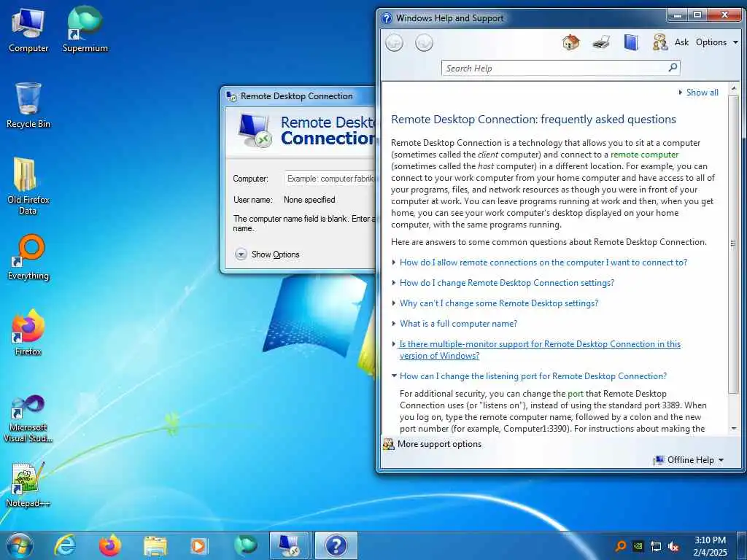
Task: Open Supermium from the taskbar
Action: [x=245, y=545]
